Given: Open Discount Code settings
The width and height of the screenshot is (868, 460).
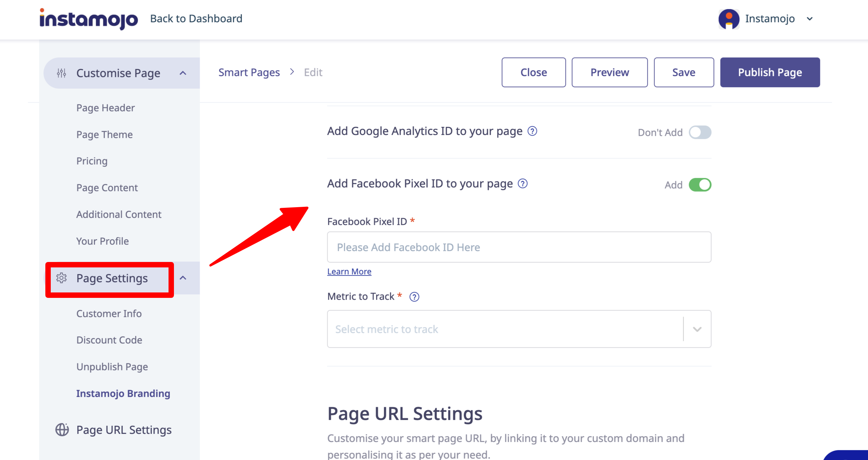Looking at the screenshot, I should click(109, 340).
